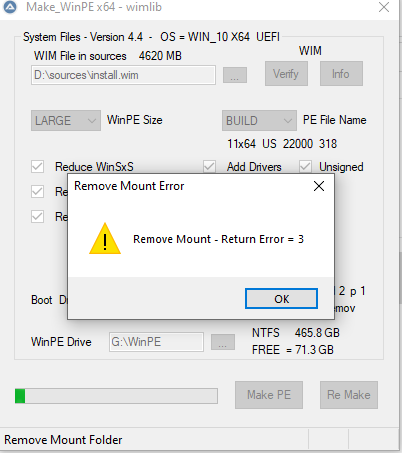Screen dimensions: 402x453
Task: Open the LARGE WinPE Size dropdown
Action: (x=66, y=120)
